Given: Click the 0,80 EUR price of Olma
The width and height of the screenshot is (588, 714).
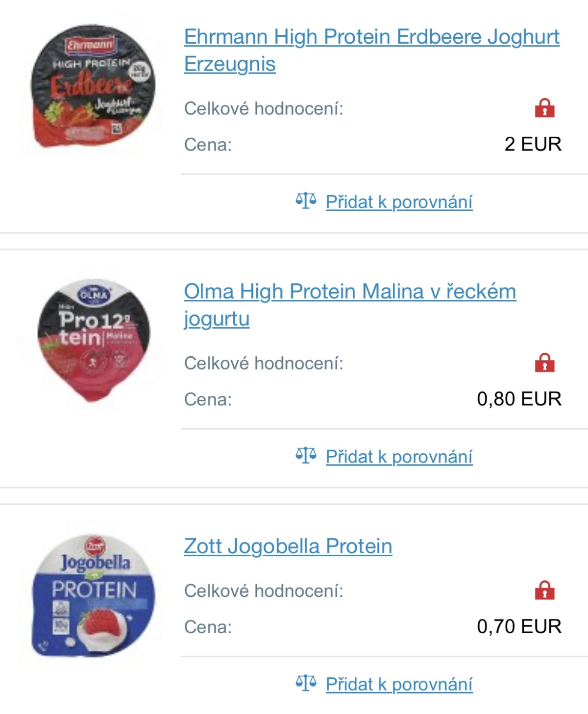Looking at the screenshot, I should coord(519,399).
